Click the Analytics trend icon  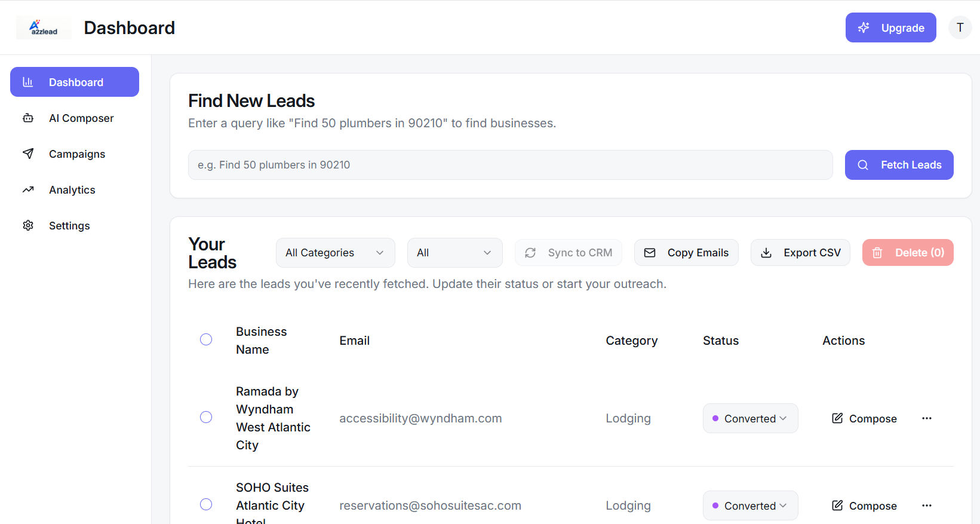coord(28,190)
